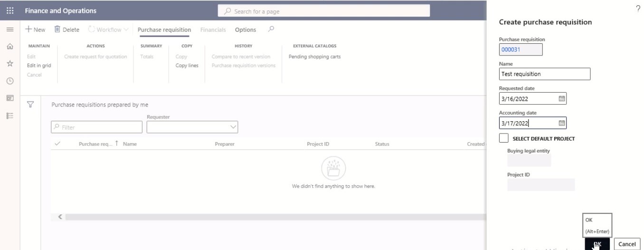Expand the navigation pane hamburger icon
The image size is (644, 250).
9,30
